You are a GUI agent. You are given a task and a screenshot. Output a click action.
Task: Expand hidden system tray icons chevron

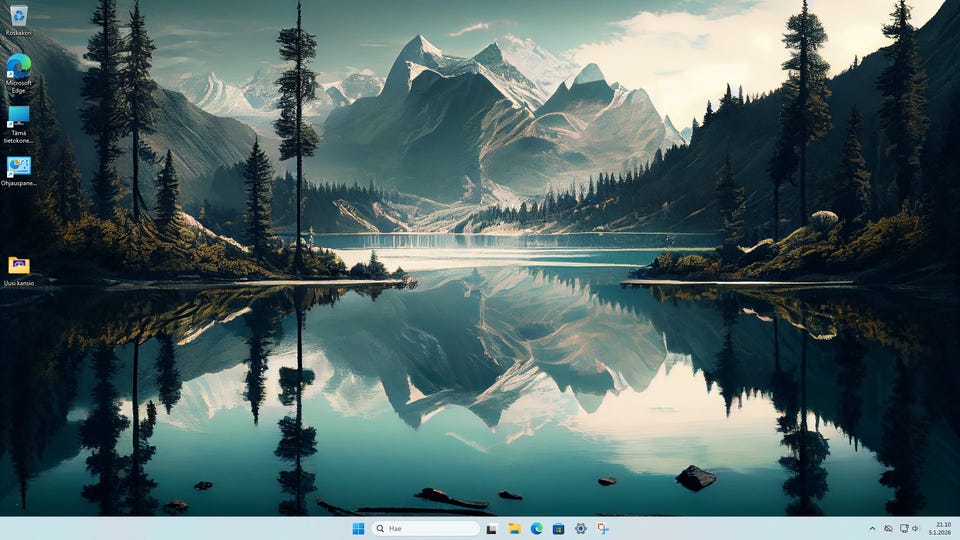tap(872, 528)
